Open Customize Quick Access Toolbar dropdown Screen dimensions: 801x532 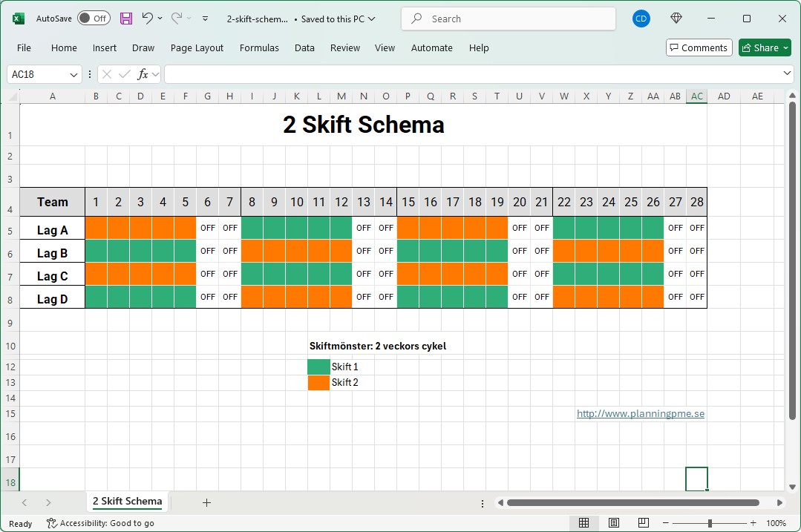coord(205,19)
